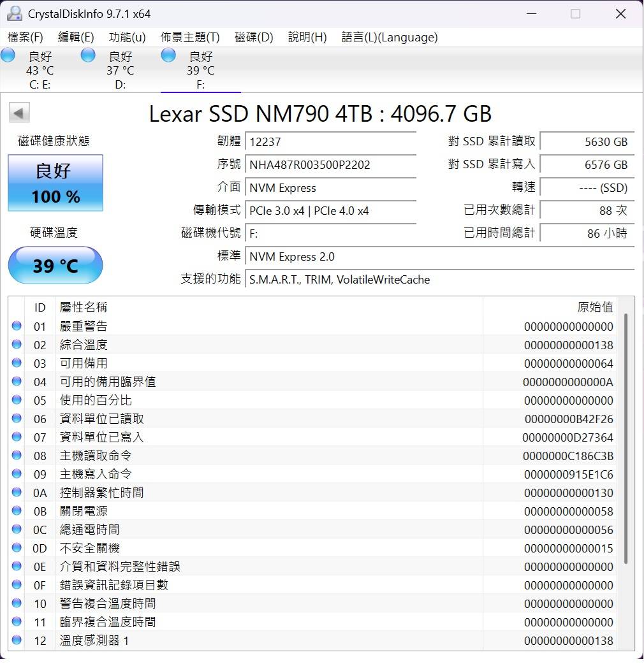Open the 佈景主題(T) menu
Screen dimensions: 644x664
pos(190,38)
